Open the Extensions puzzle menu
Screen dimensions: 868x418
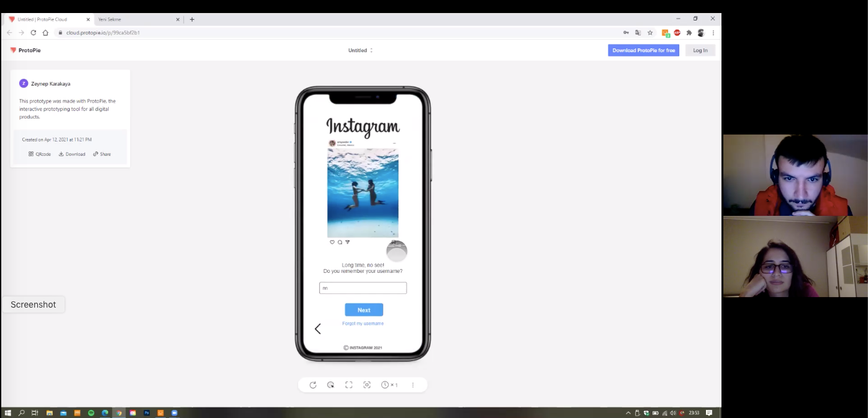(x=689, y=33)
